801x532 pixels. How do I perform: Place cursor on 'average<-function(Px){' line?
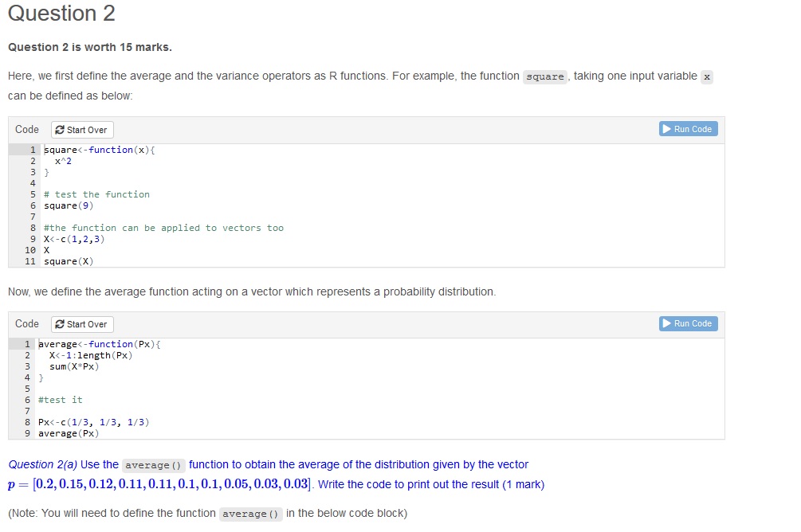point(99,344)
